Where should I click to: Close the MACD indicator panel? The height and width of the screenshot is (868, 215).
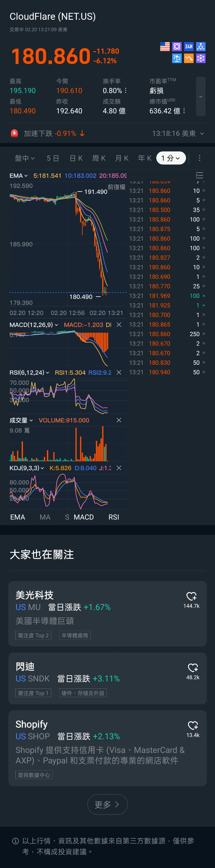pos(119,324)
